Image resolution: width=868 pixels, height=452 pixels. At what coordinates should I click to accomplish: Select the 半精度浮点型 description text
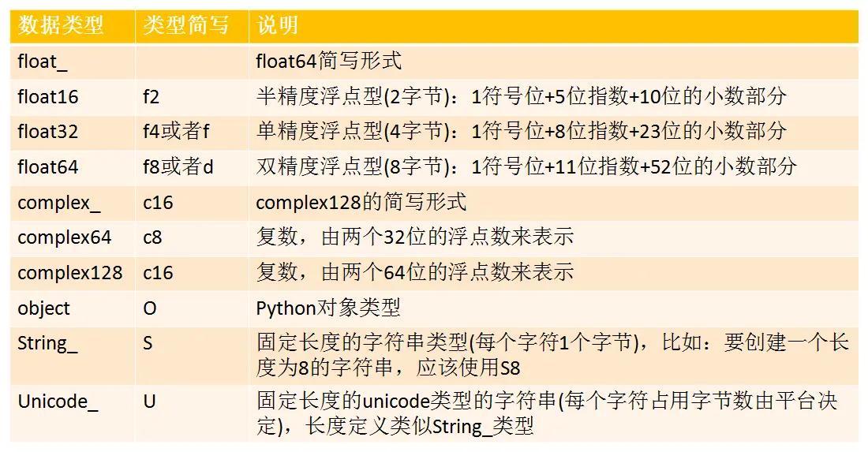(x=521, y=96)
